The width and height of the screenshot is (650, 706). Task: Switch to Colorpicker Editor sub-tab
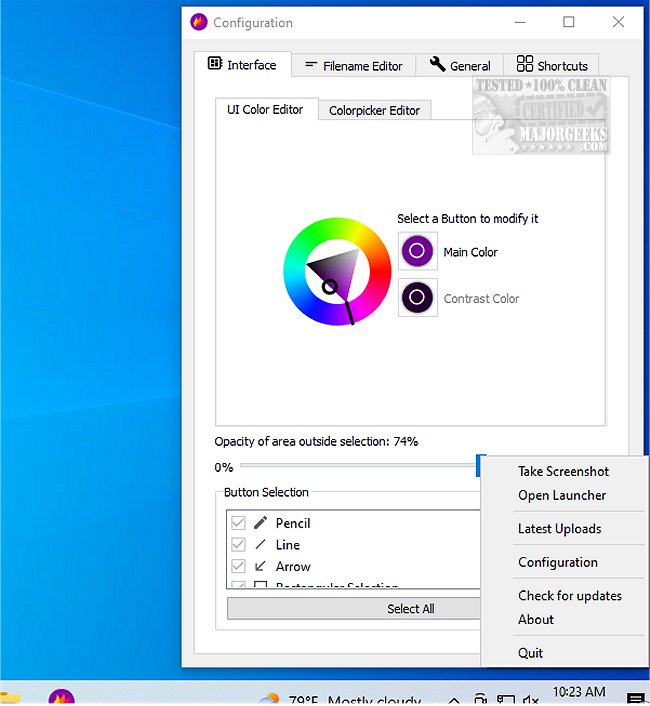375,110
